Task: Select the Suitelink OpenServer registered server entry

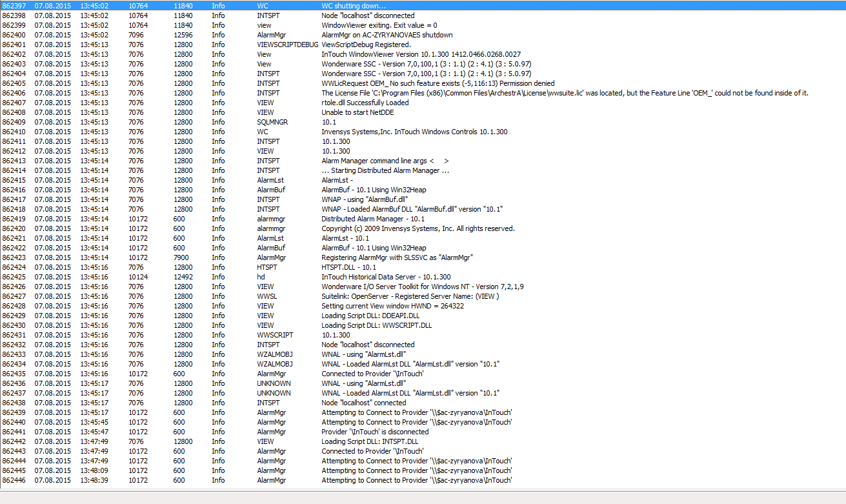Action: 410,296
